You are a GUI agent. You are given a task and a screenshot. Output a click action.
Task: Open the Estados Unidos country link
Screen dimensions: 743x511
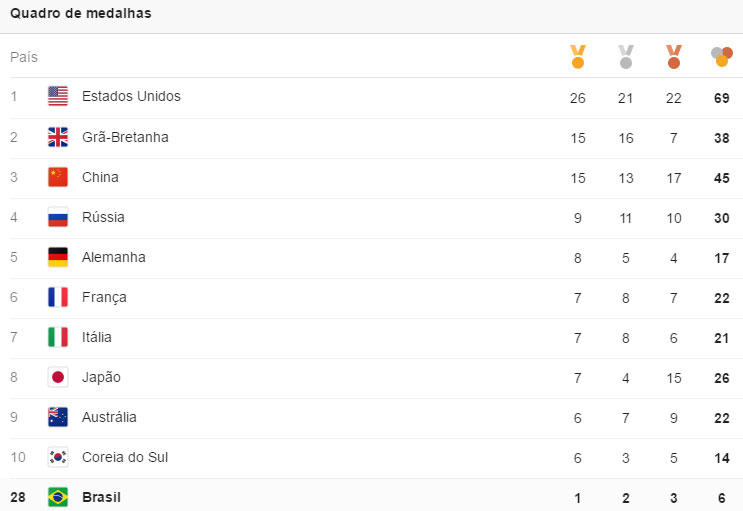point(131,97)
